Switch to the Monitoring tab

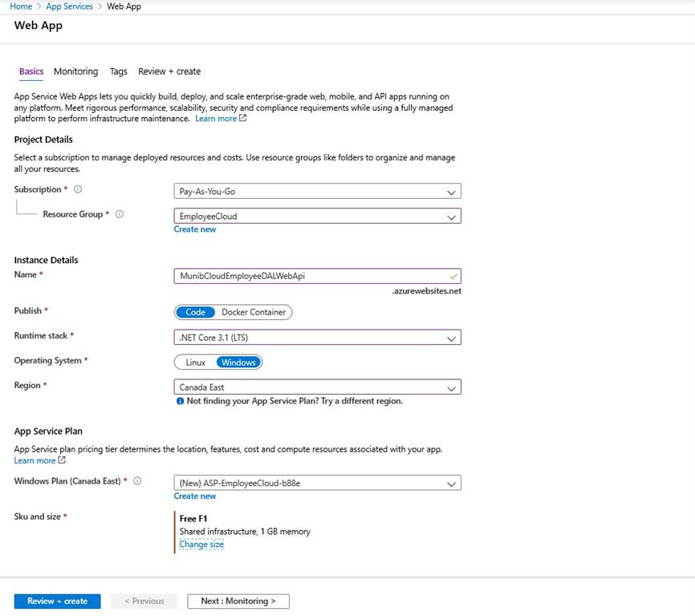[75, 71]
